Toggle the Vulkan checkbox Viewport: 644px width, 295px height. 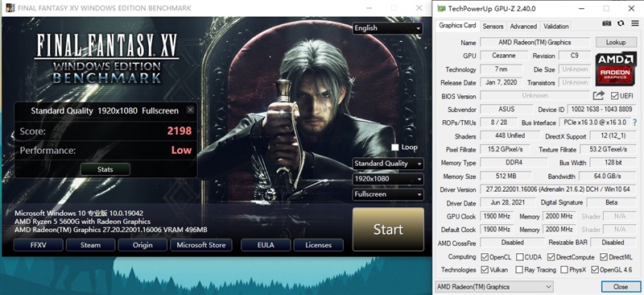point(485,270)
